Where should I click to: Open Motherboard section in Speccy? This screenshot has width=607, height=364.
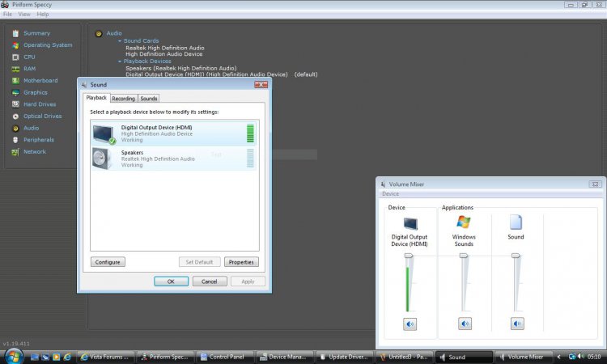pos(40,80)
